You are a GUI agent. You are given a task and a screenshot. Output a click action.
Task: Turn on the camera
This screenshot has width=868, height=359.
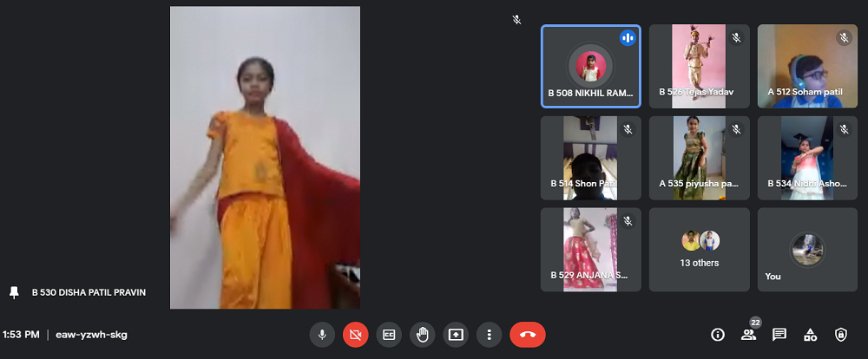click(x=355, y=334)
